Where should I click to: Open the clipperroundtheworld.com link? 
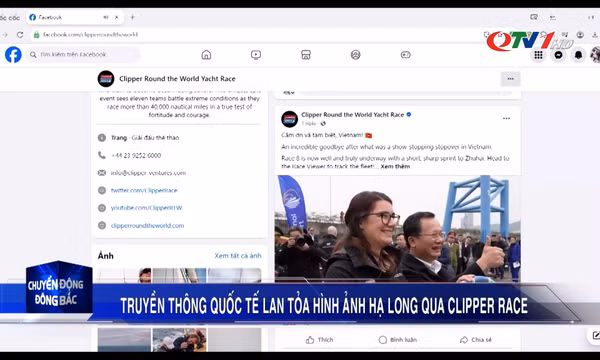point(147,225)
